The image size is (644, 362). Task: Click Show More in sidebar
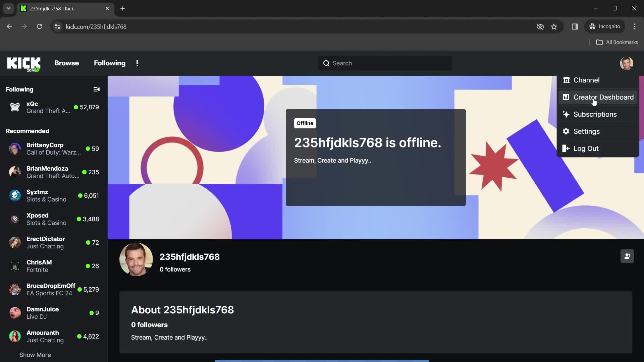pyautogui.click(x=35, y=355)
